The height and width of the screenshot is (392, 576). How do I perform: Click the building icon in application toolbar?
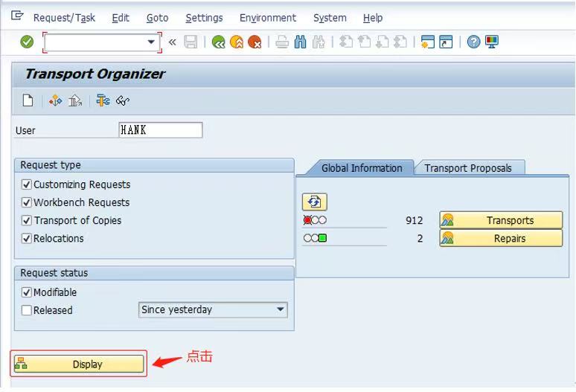(x=75, y=100)
